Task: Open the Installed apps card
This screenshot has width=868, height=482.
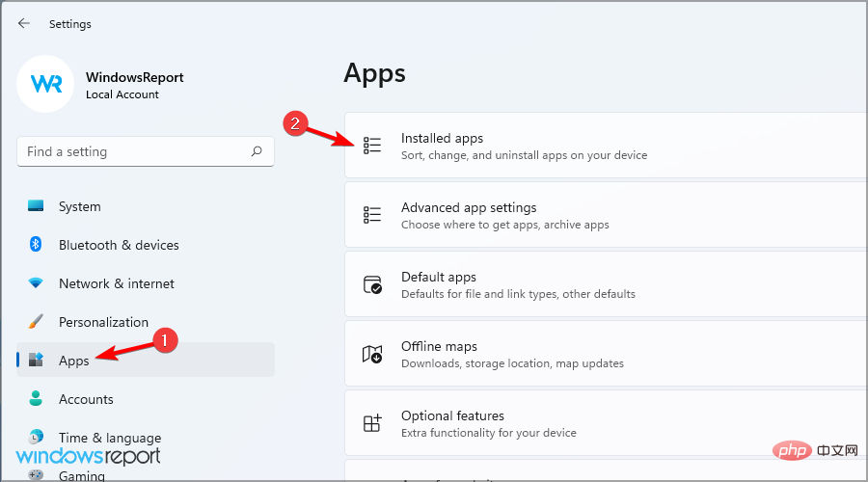Action: 607,146
